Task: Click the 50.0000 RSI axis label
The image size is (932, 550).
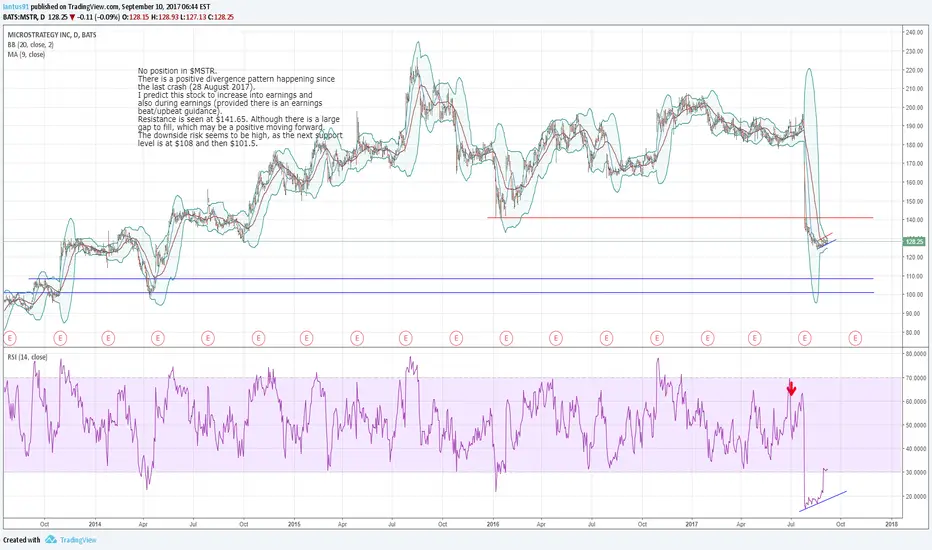Action: pos(916,425)
